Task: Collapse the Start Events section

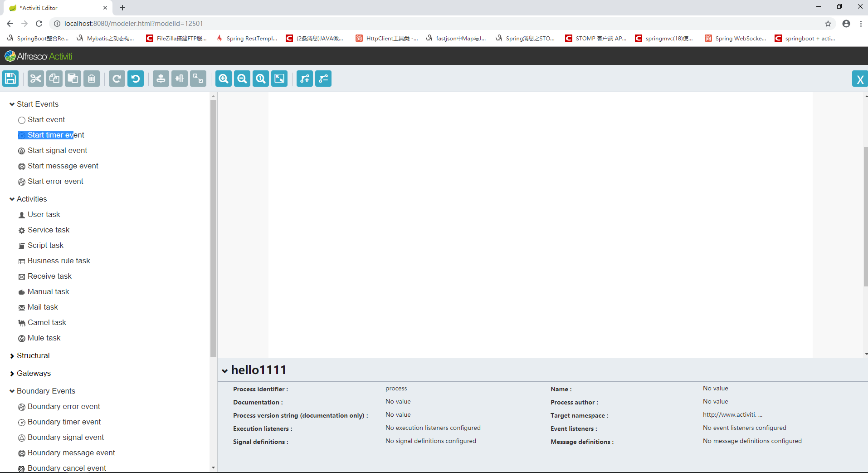Action: pos(11,104)
